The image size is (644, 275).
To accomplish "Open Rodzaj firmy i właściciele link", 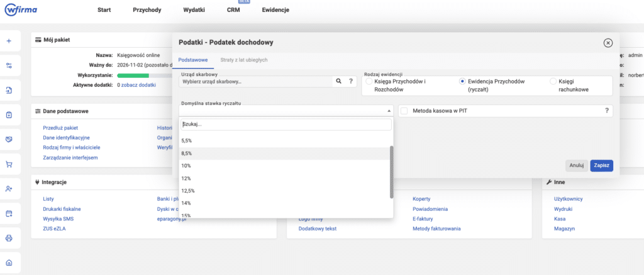I will [72, 148].
